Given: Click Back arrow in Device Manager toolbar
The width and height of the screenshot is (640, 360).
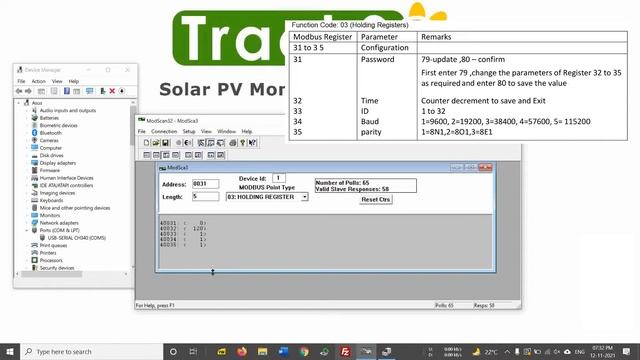Looking at the screenshot, I should (19, 91).
